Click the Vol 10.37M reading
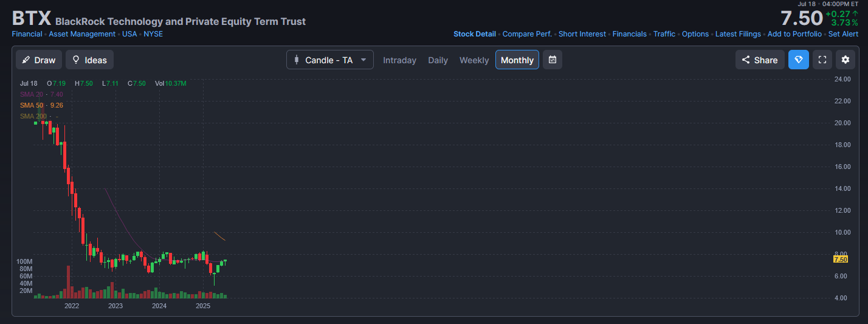The image size is (868, 324). coord(171,83)
